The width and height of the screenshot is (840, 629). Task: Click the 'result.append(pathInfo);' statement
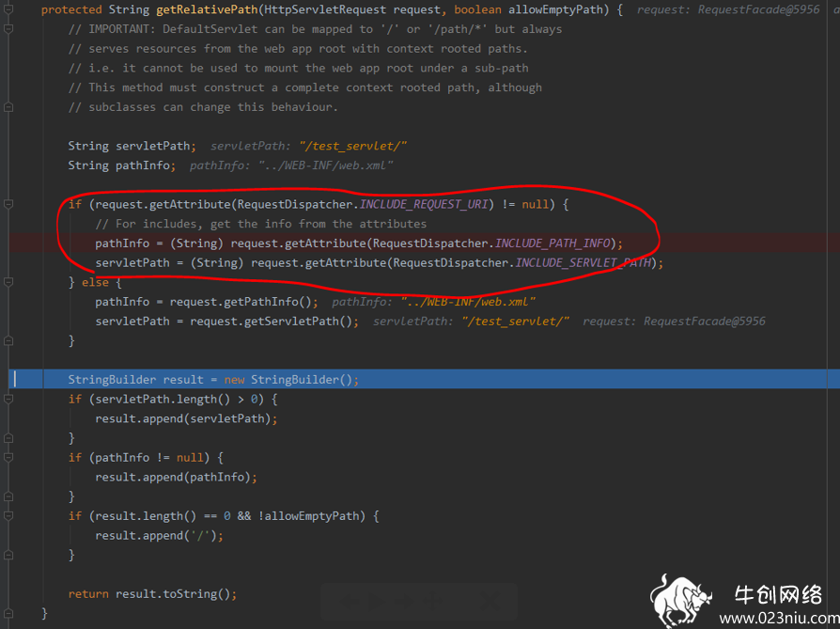(x=177, y=478)
